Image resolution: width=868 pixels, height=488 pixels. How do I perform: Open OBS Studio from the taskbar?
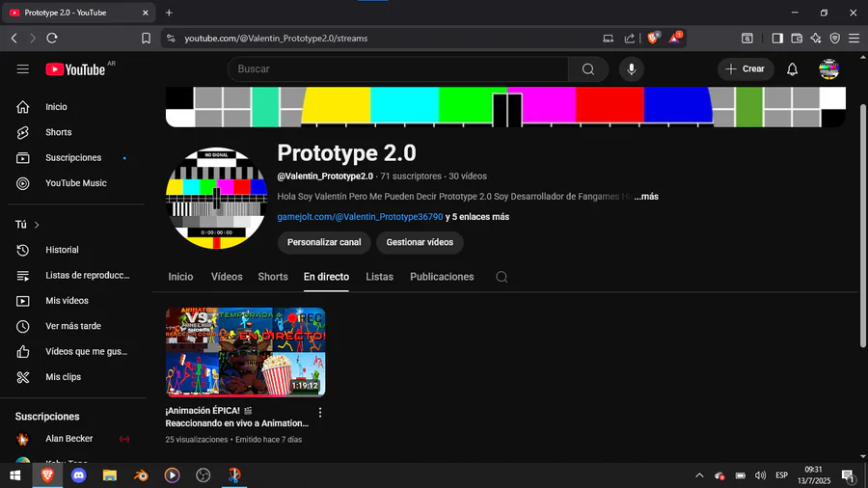tap(203, 475)
